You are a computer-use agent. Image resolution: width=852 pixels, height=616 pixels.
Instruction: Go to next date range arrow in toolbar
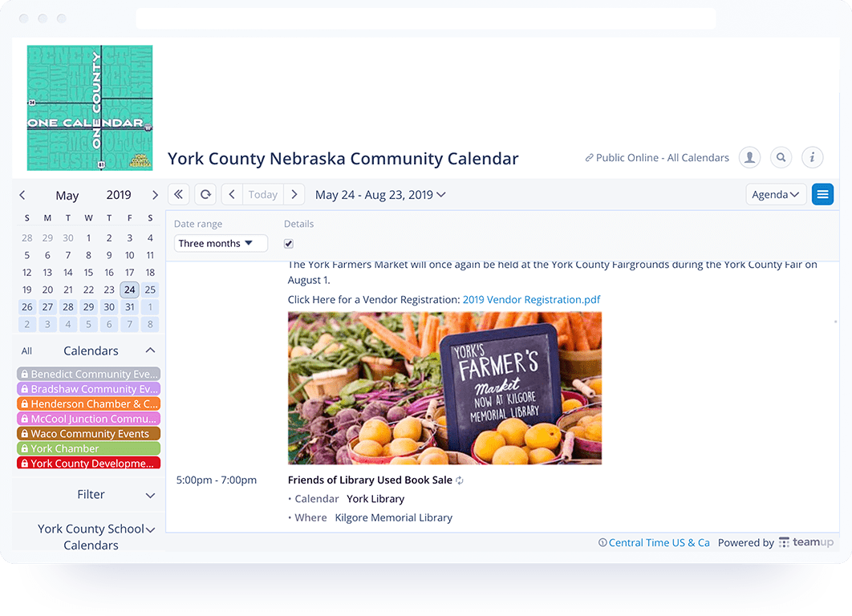point(294,194)
